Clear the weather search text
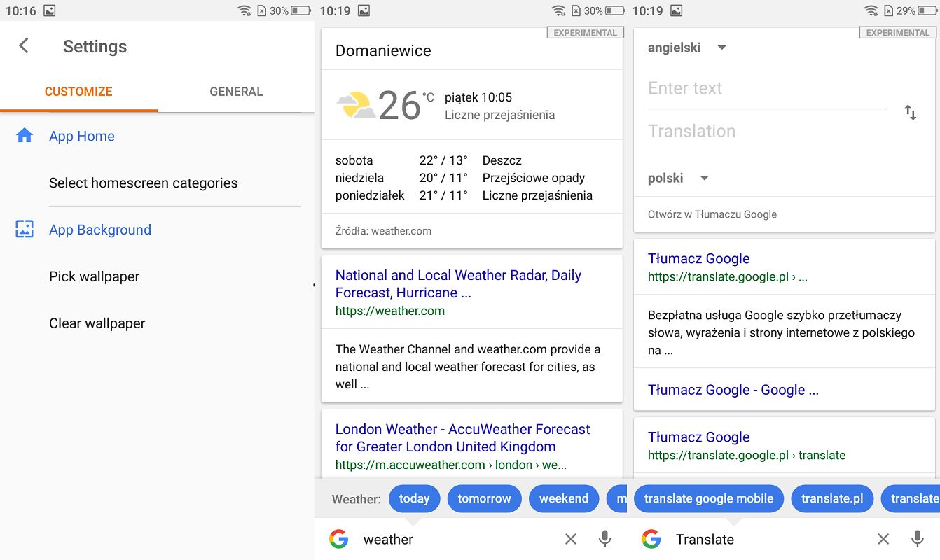The width and height of the screenshot is (940, 560). point(571,539)
